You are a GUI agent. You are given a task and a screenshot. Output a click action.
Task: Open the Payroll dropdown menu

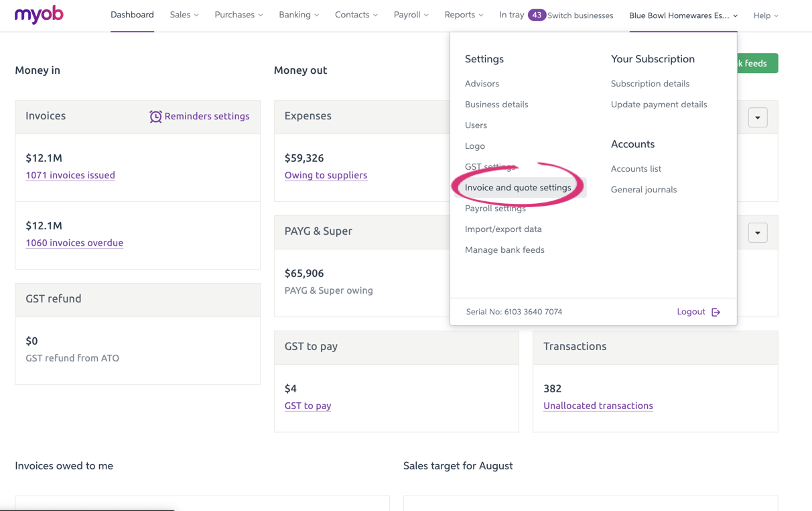click(411, 15)
